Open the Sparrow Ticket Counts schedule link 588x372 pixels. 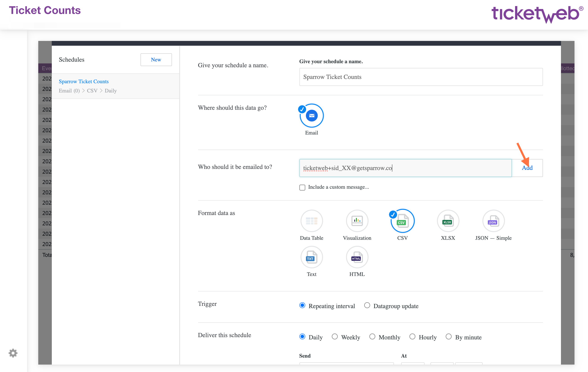point(84,81)
